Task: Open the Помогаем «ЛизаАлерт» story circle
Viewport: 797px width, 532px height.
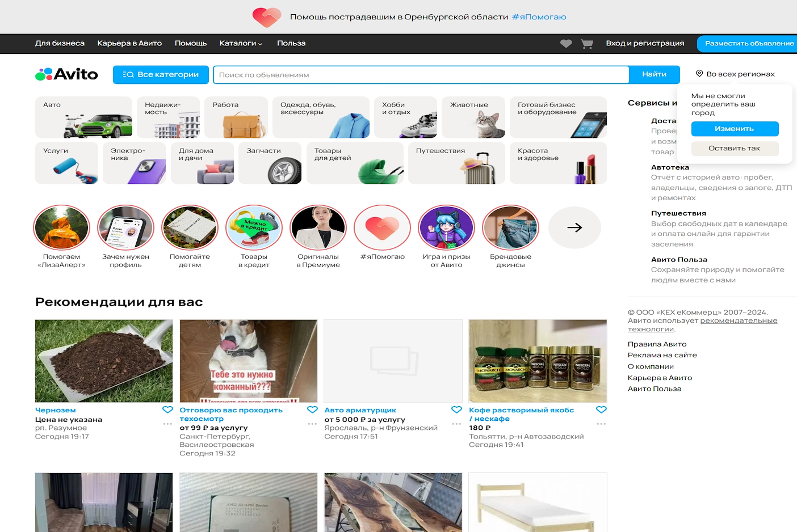Action: click(62, 227)
